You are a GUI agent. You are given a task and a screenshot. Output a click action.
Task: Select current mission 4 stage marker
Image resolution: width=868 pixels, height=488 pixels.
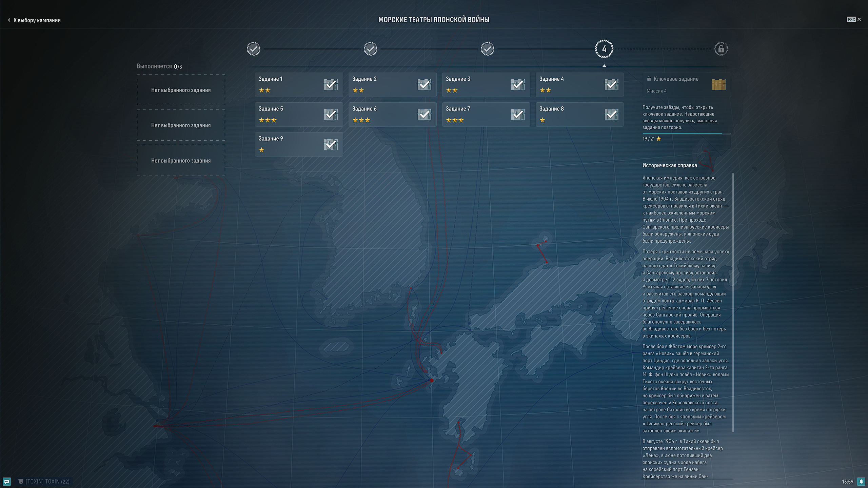tap(604, 49)
